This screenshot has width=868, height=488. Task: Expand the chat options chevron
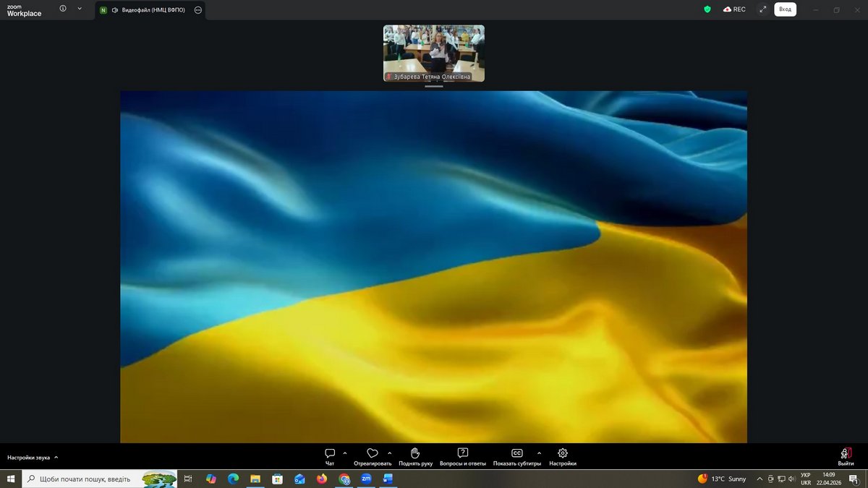345,453
